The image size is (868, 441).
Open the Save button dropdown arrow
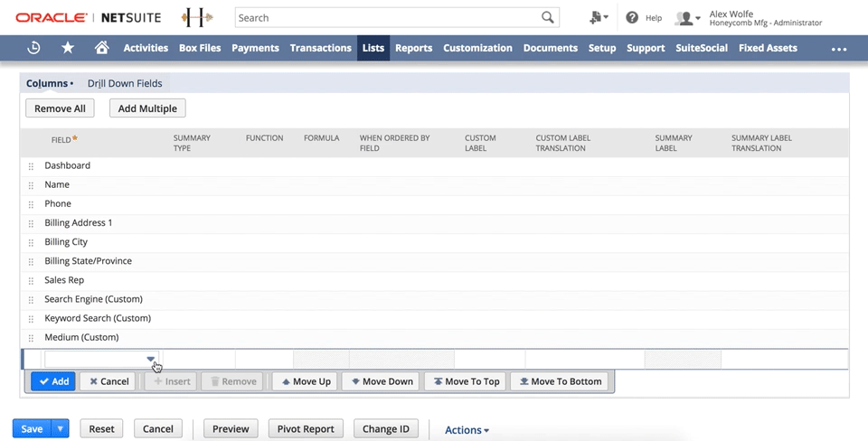tap(61, 428)
